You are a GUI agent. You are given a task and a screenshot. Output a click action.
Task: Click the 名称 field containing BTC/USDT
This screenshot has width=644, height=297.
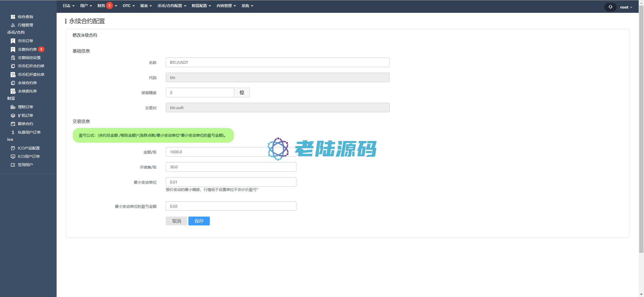click(278, 62)
